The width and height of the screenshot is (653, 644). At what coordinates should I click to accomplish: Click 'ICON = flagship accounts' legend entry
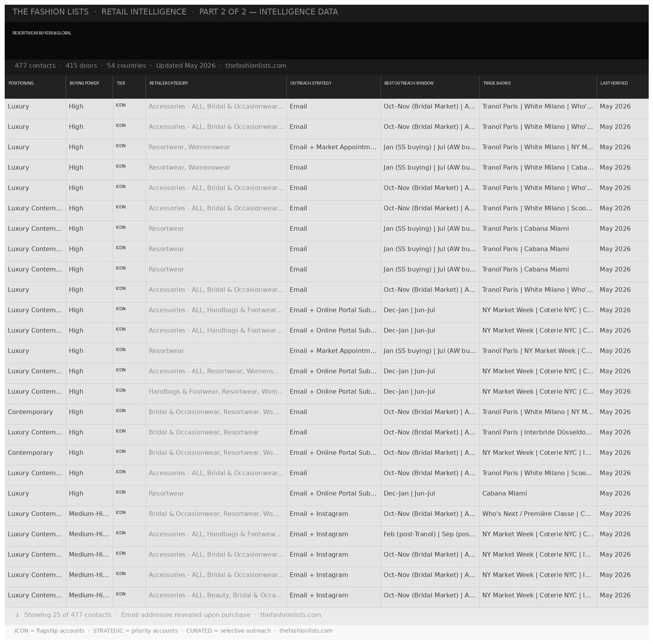click(49, 631)
